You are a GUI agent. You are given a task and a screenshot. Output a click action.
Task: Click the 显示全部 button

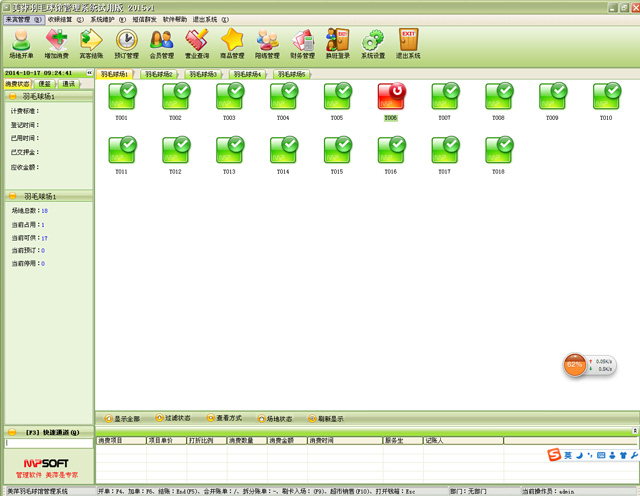coord(122,418)
